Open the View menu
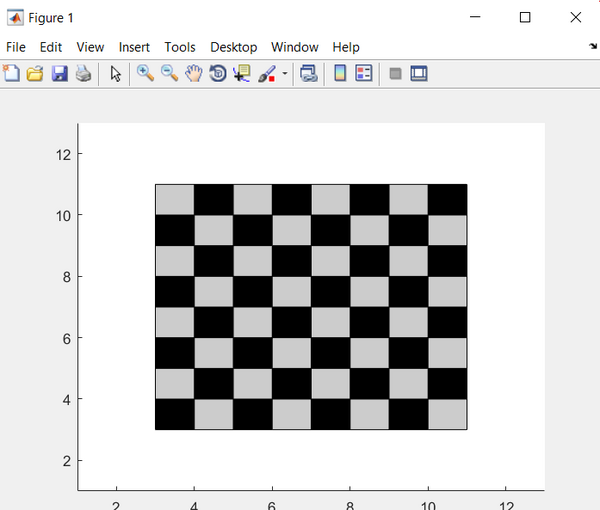 [x=90, y=47]
